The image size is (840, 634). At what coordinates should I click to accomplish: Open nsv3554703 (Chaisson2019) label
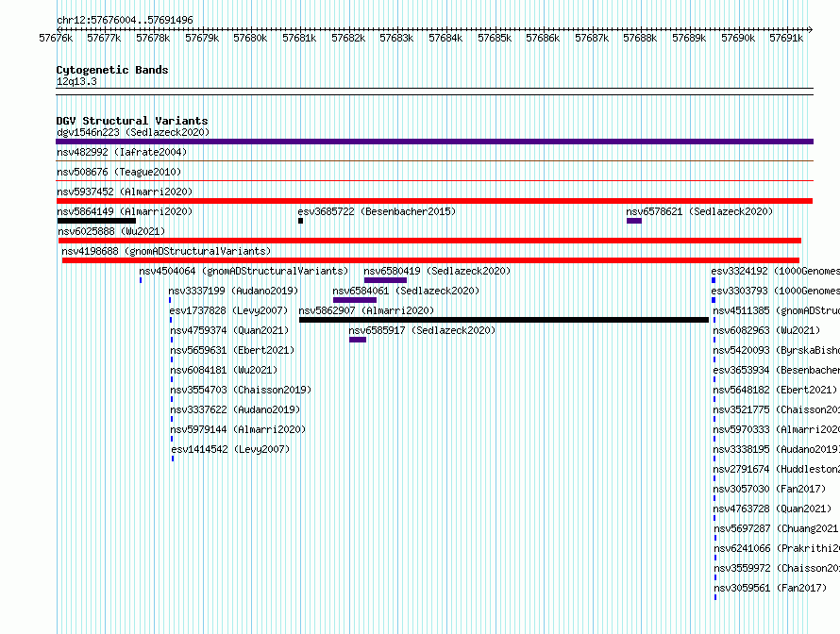point(241,390)
